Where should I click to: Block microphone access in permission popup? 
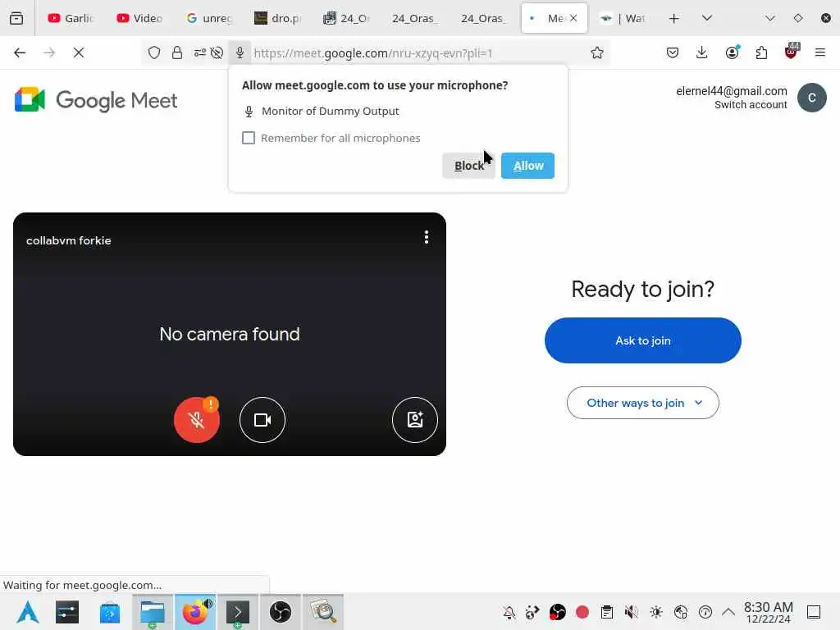point(468,166)
